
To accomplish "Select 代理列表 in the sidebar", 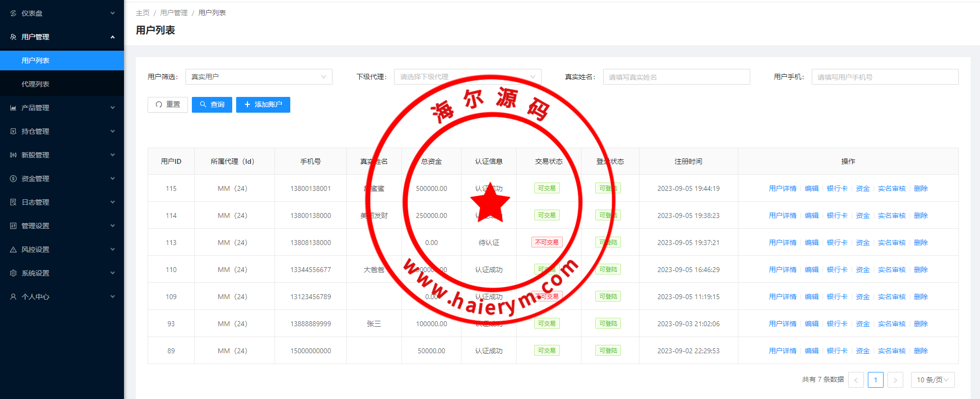I will click(35, 84).
